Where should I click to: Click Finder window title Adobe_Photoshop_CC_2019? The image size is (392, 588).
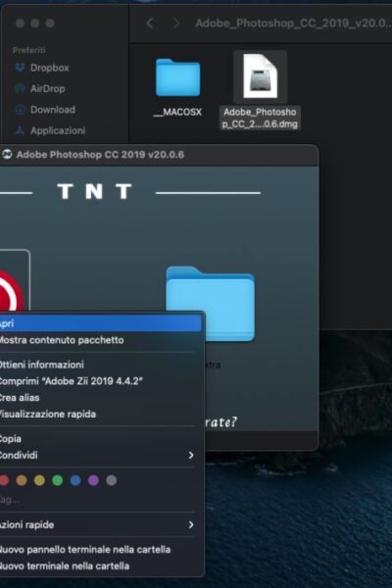(x=293, y=24)
